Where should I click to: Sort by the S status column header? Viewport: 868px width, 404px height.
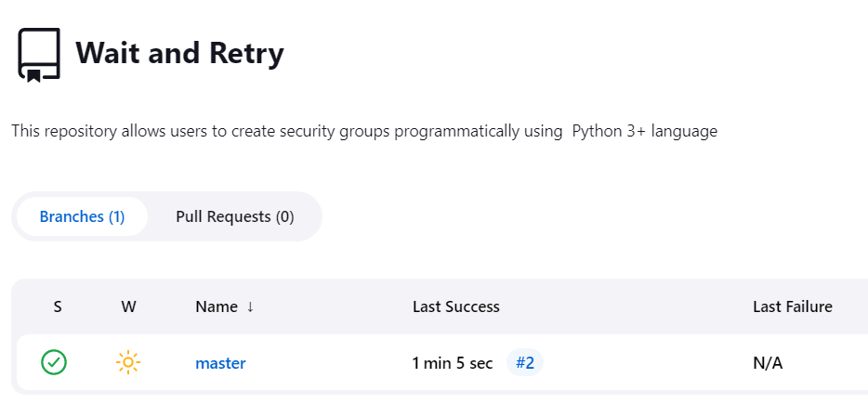pyautogui.click(x=58, y=306)
